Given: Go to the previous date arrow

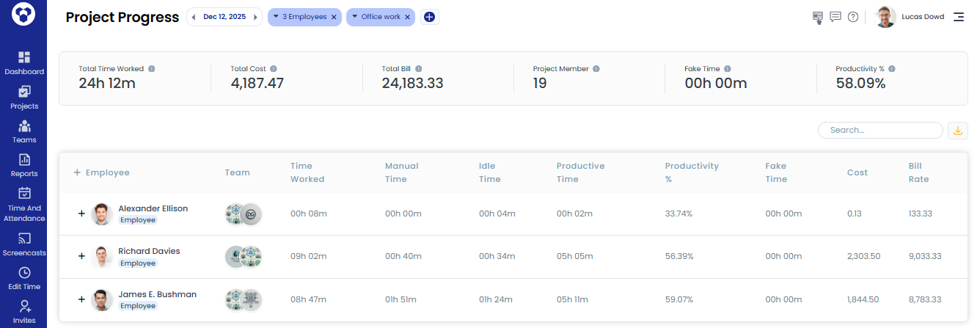Looking at the screenshot, I should click(x=193, y=17).
